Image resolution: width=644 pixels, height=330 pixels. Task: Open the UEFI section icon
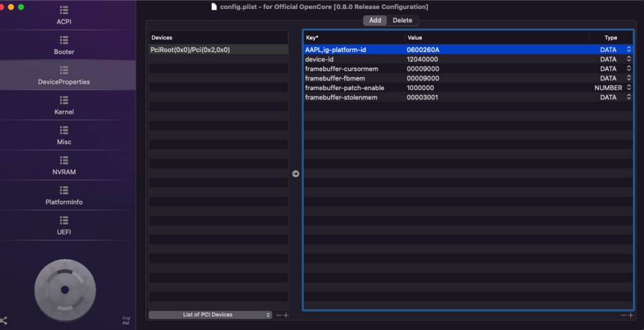[x=64, y=220]
